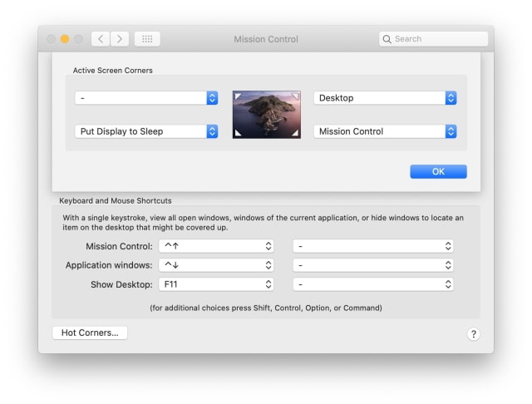
Task: Show all preferences grid icon
Action: click(147, 39)
